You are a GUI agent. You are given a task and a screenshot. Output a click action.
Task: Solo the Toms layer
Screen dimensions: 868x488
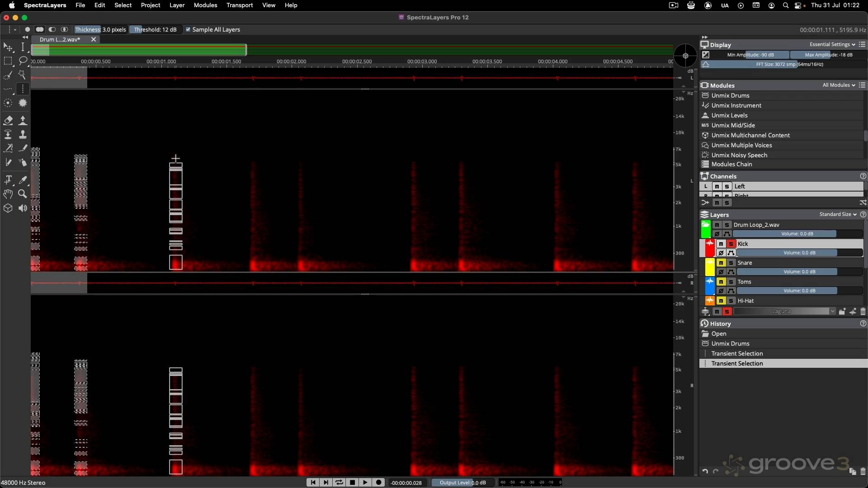click(x=731, y=282)
